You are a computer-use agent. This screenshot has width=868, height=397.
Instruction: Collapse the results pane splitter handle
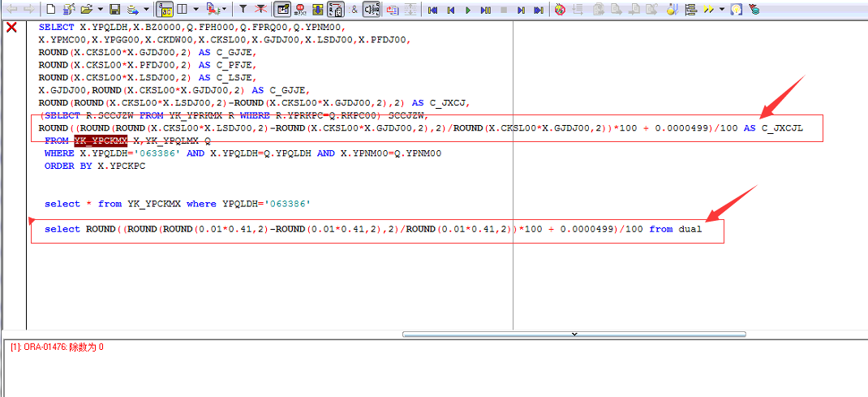point(574,334)
